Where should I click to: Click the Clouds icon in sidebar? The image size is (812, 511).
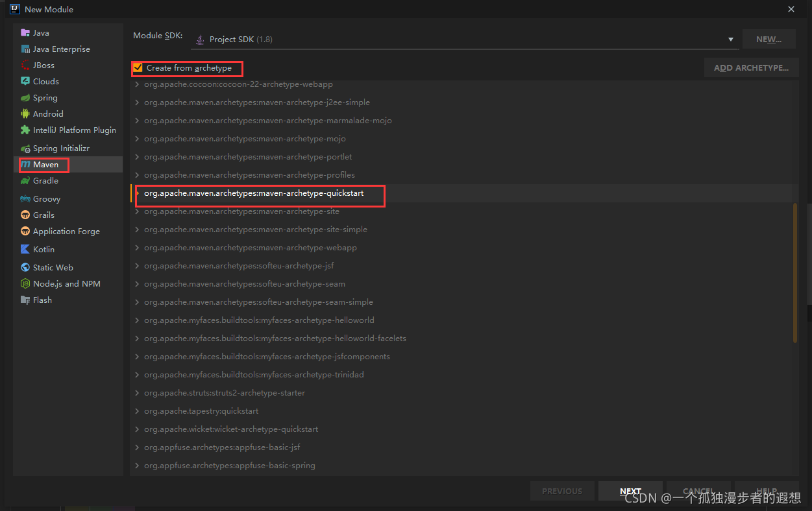[25, 81]
